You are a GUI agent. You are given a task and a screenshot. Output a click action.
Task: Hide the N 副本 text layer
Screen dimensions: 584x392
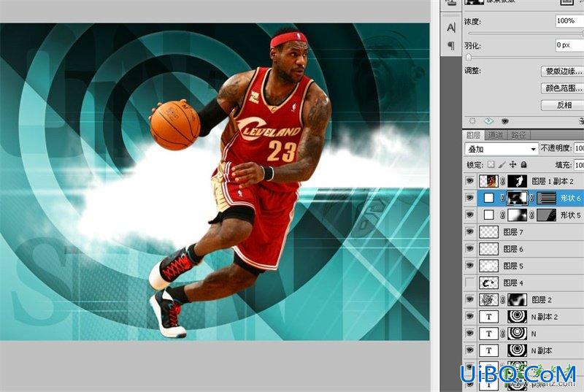[469, 350]
